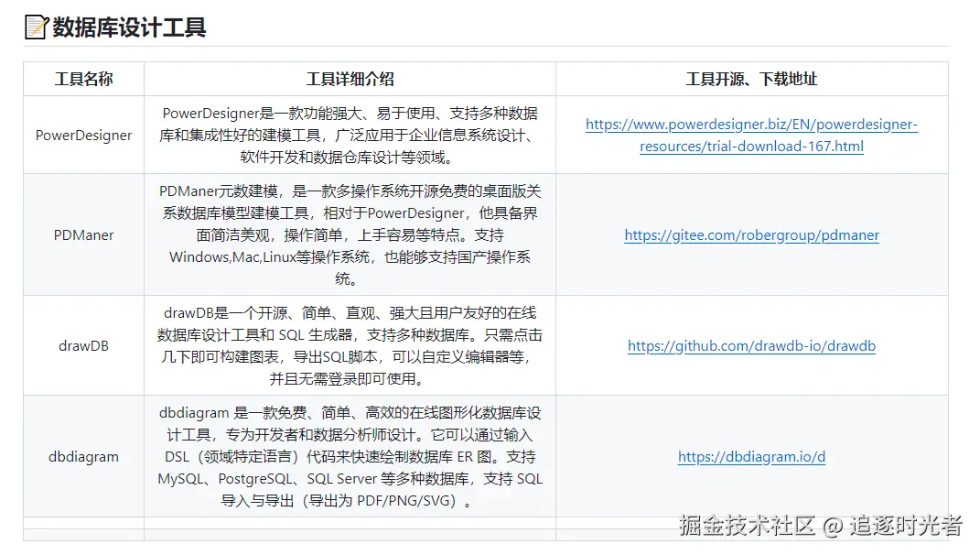This screenshot has width=980, height=555.
Task: Click the notepad icon beside 数据库设计工具 heading
Action: pyautogui.click(x=37, y=27)
